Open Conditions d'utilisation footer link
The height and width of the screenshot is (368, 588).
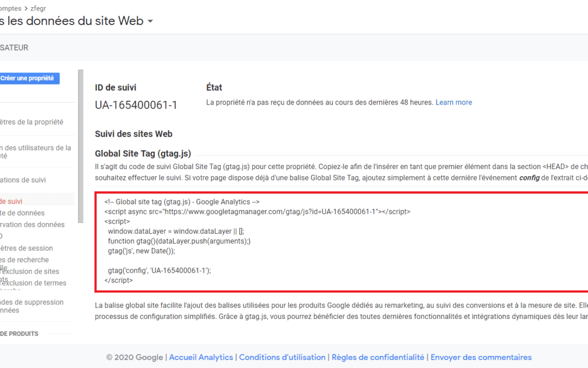point(283,357)
